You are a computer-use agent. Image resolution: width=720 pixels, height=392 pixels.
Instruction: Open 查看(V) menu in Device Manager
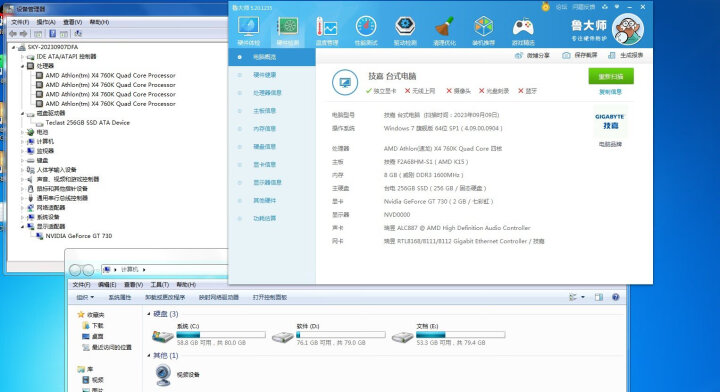tap(73, 22)
